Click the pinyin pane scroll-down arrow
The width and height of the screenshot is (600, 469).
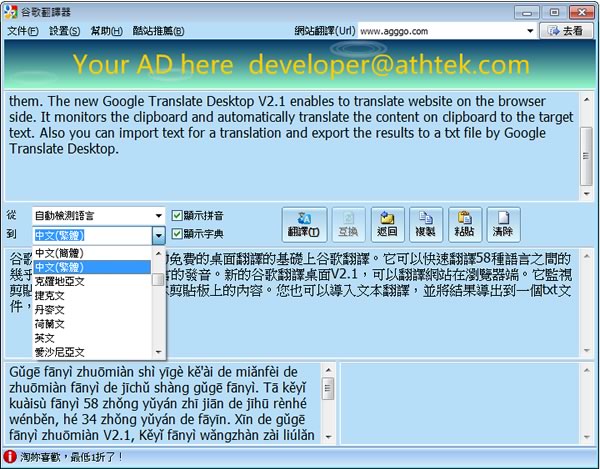[328, 436]
